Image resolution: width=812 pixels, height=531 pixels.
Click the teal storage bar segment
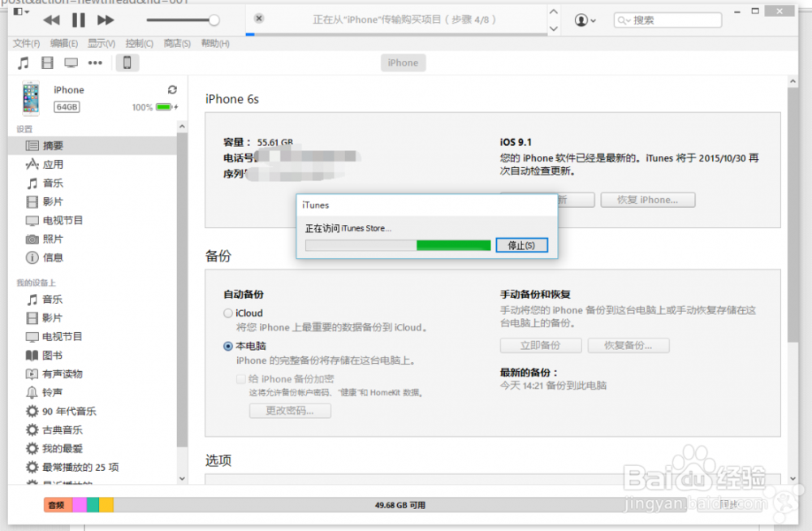93,505
